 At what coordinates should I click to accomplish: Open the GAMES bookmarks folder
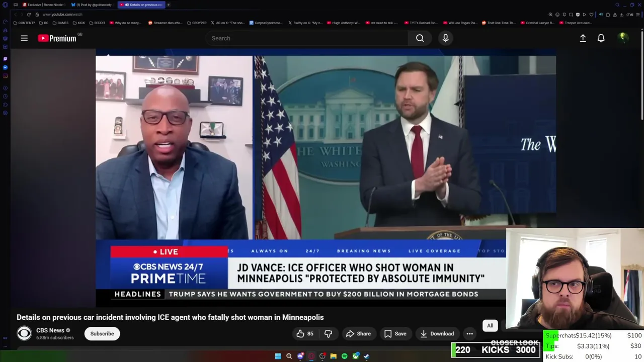pyautogui.click(x=60, y=23)
